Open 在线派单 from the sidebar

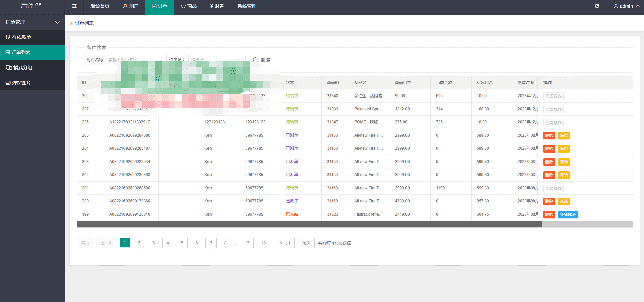(22, 37)
